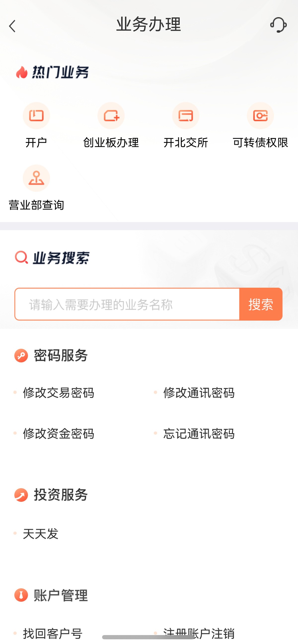Open the 创业板办理 icon
The height and width of the screenshot is (644, 298).
[x=111, y=116]
